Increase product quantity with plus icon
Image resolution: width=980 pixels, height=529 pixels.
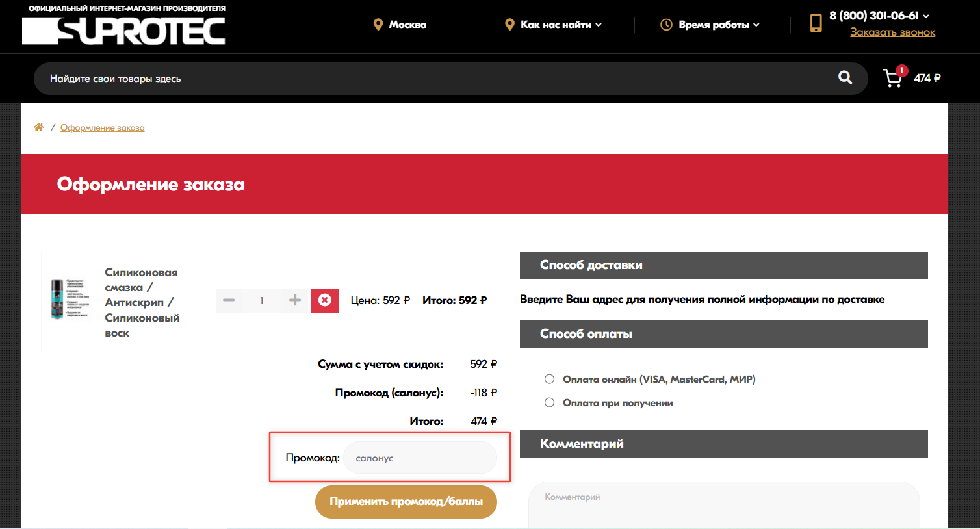coord(294,300)
